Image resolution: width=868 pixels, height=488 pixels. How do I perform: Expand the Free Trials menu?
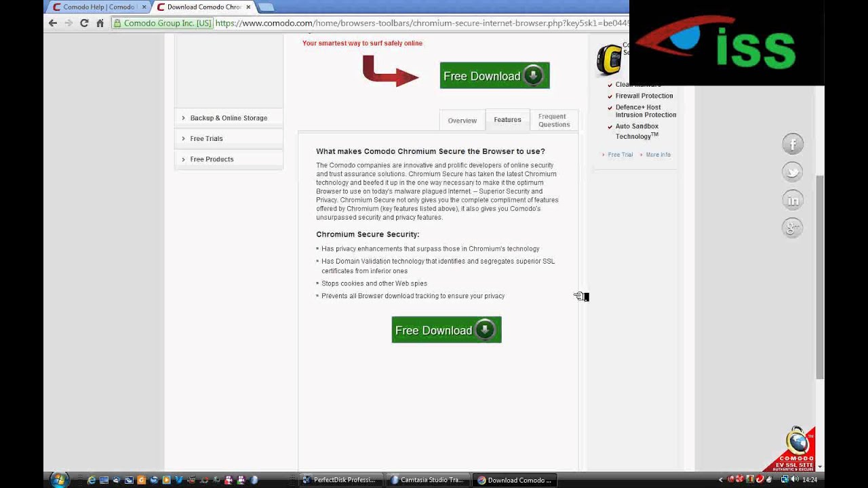[x=229, y=138]
